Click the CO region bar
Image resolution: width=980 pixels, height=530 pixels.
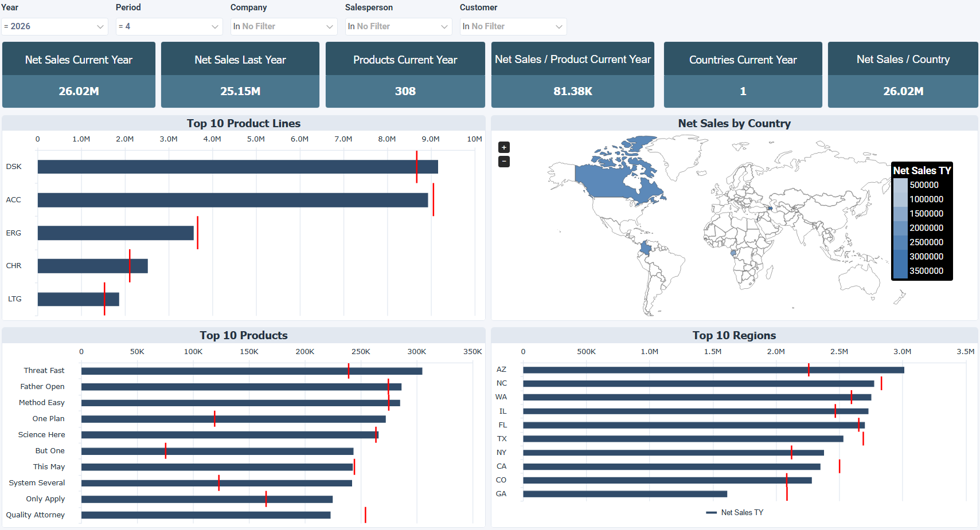click(x=667, y=481)
